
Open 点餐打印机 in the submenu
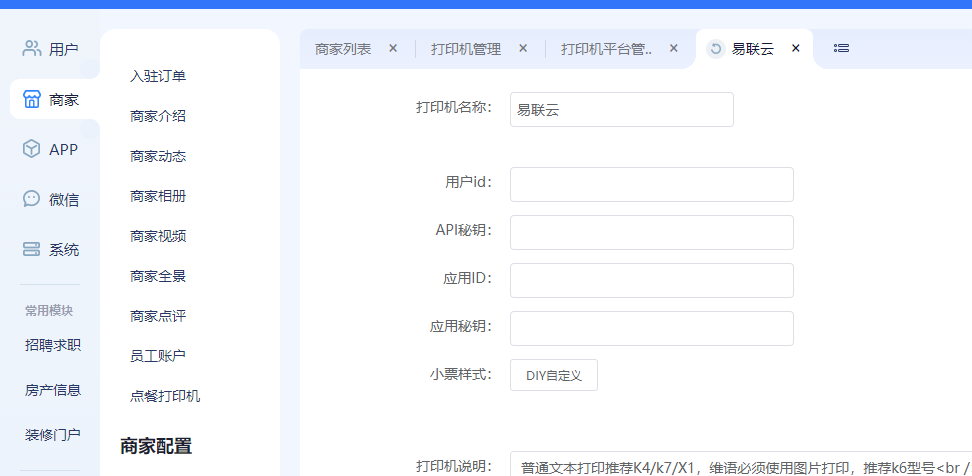tap(165, 396)
